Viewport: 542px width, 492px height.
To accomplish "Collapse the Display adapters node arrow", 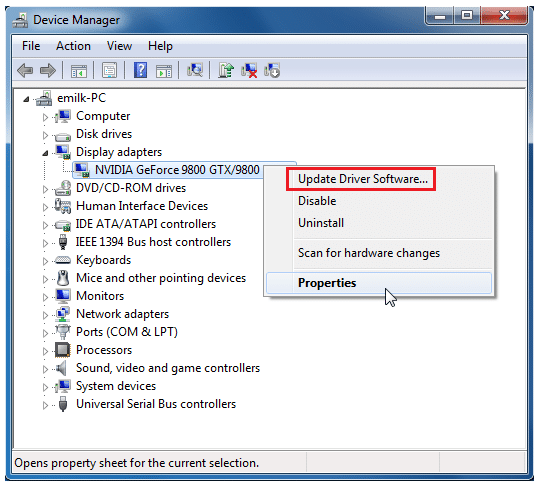I will [x=45, y=153].
